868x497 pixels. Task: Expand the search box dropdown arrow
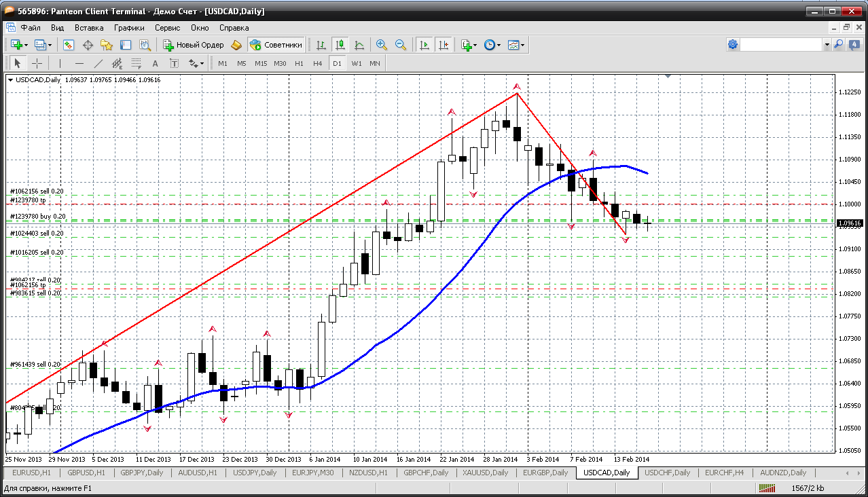pos(827,44)
